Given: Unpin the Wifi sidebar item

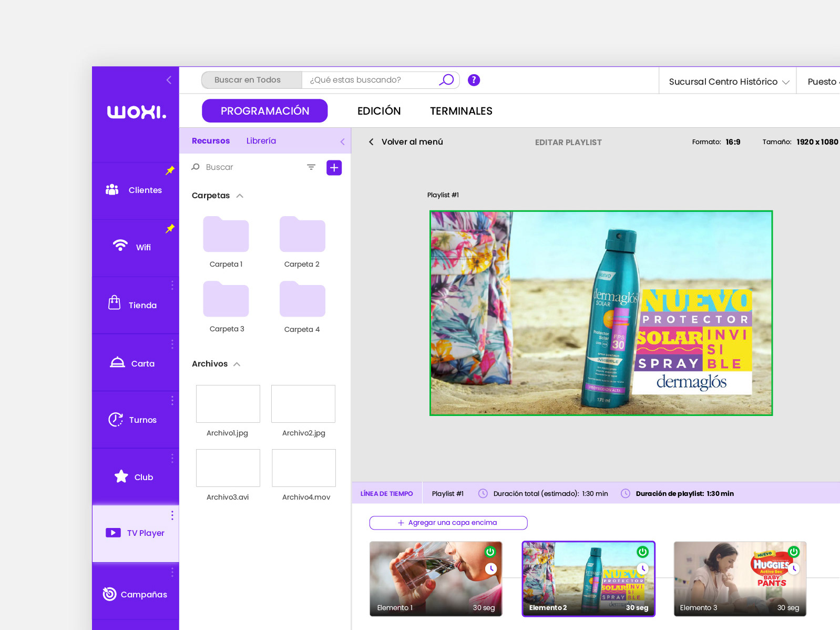Looking at the screenshot, I should pyautogui.click(x=170, y=229).
